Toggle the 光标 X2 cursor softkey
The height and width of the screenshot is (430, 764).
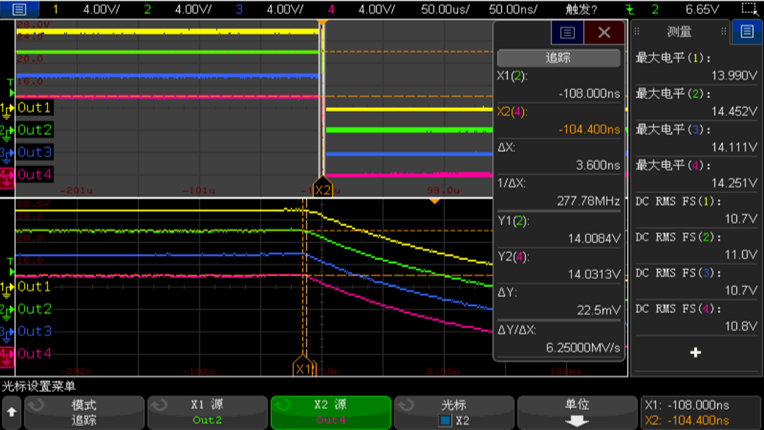coord(454,412)
